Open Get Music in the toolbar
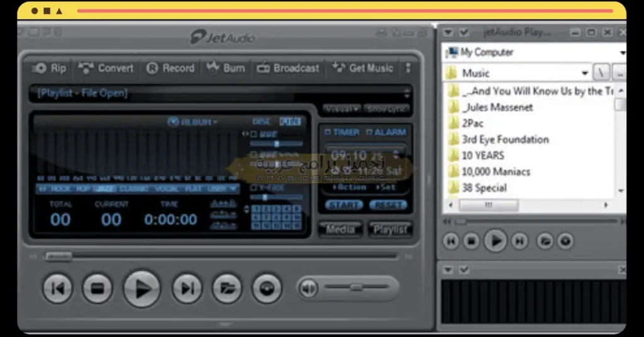Image resolution: width=644 pixels, height=337 pixels. click(363, 68)
